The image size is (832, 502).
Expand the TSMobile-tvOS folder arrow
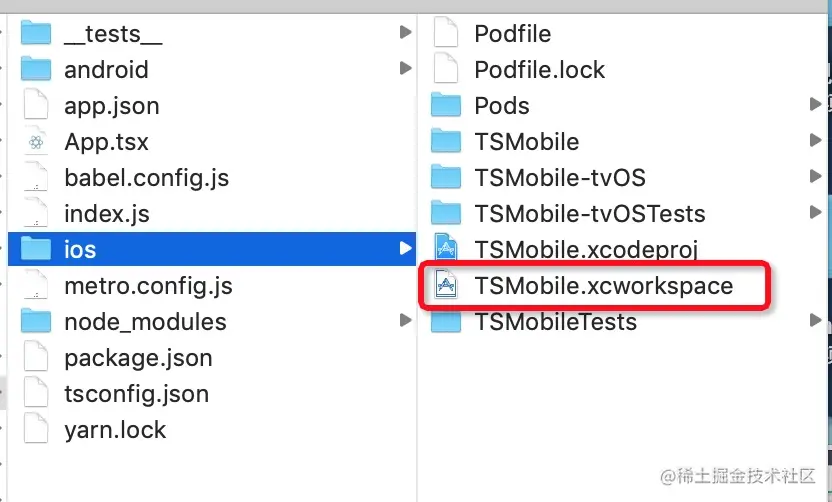816,177
